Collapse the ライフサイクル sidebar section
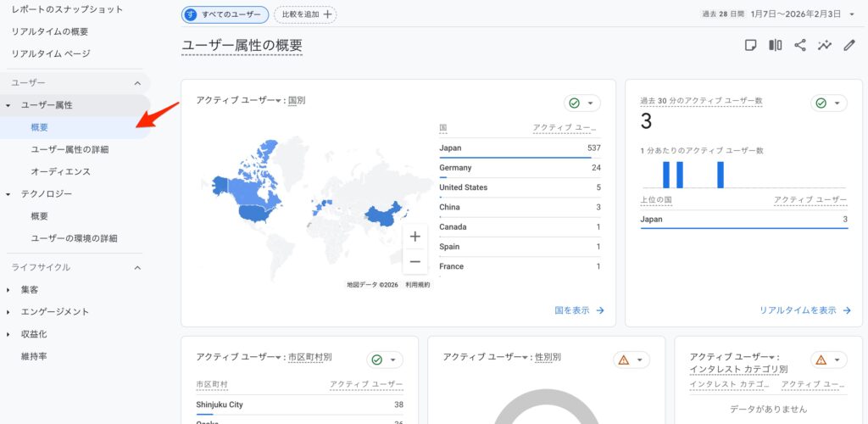 coord(137,268)
